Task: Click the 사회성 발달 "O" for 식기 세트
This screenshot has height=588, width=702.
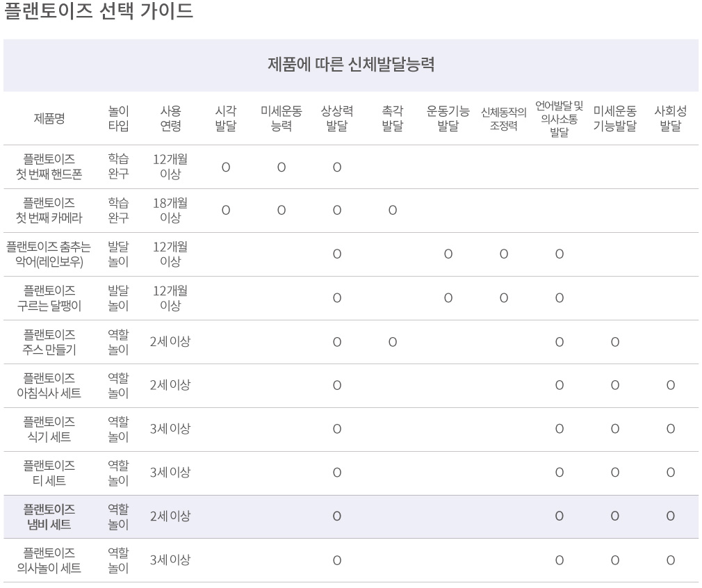Action: (671, 430)
